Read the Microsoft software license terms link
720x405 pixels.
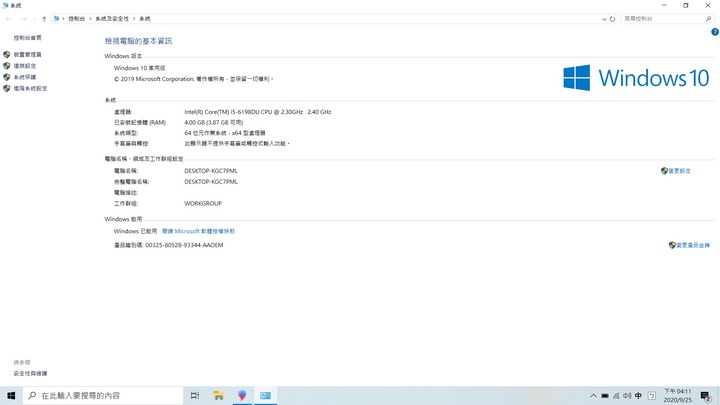(x=198, y=231)
